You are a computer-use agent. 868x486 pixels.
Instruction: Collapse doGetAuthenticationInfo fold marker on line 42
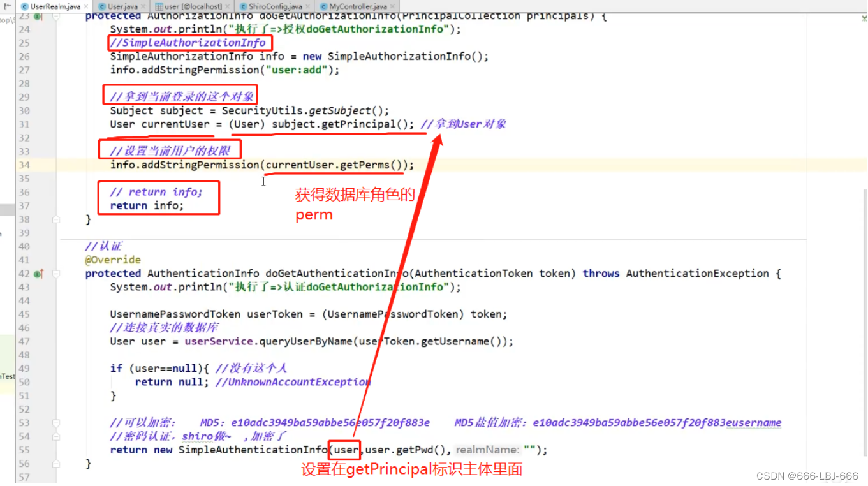56,274
